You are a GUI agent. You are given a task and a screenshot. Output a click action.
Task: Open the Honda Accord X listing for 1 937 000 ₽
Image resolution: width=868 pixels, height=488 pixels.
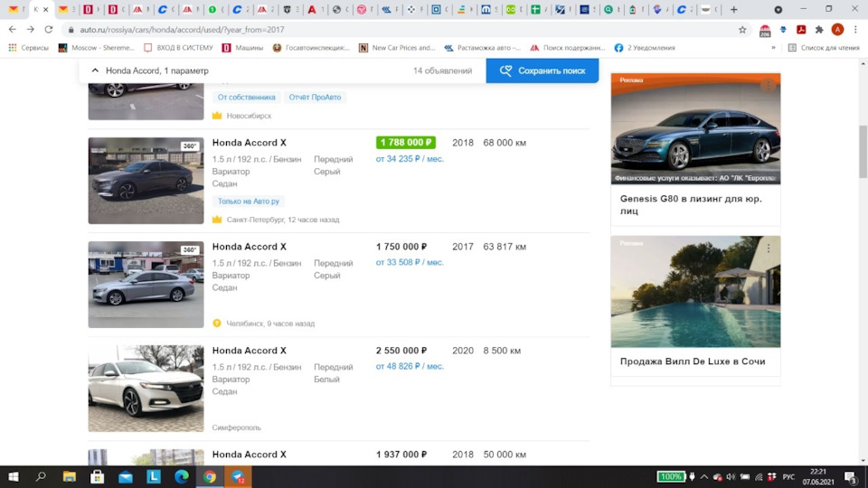(250, 455)
